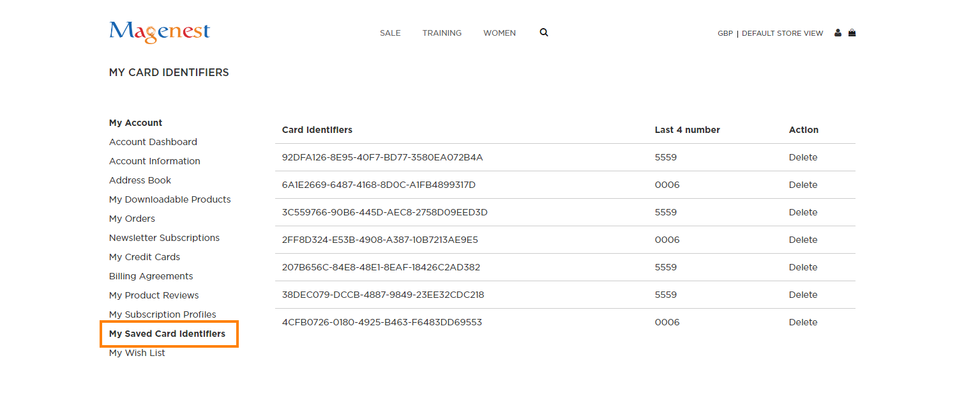
Task: Open Account Information settings
Action: (155, 160)
